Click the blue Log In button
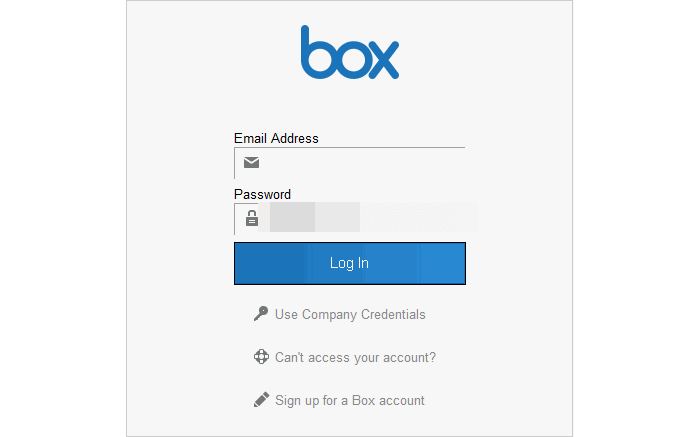 click(x=350, y=263)
